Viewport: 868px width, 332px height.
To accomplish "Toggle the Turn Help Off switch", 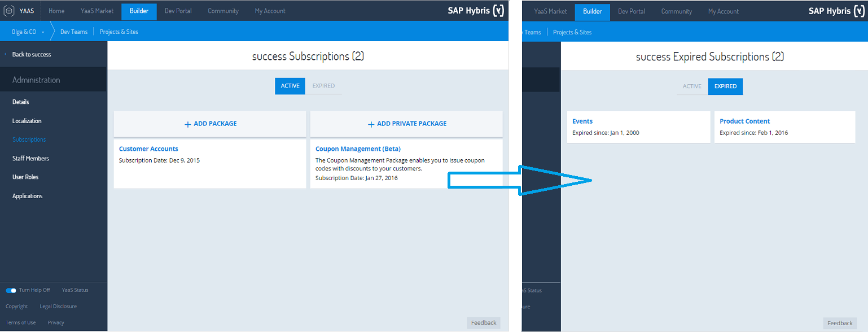I will (x=11, y=290).
